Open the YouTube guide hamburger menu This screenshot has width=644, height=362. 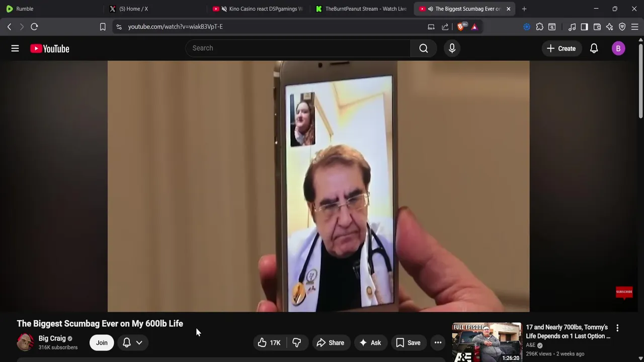(x=15, y=48)
